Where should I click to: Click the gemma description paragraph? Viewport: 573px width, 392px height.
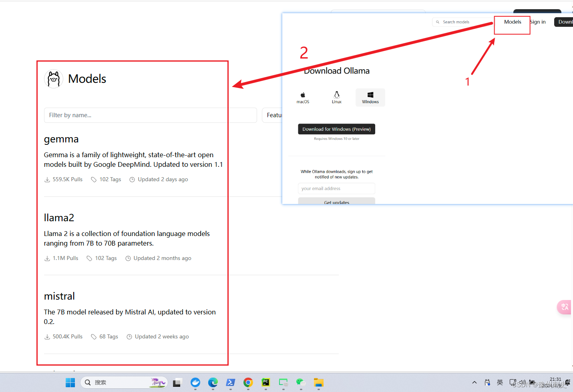coord(133,160)
